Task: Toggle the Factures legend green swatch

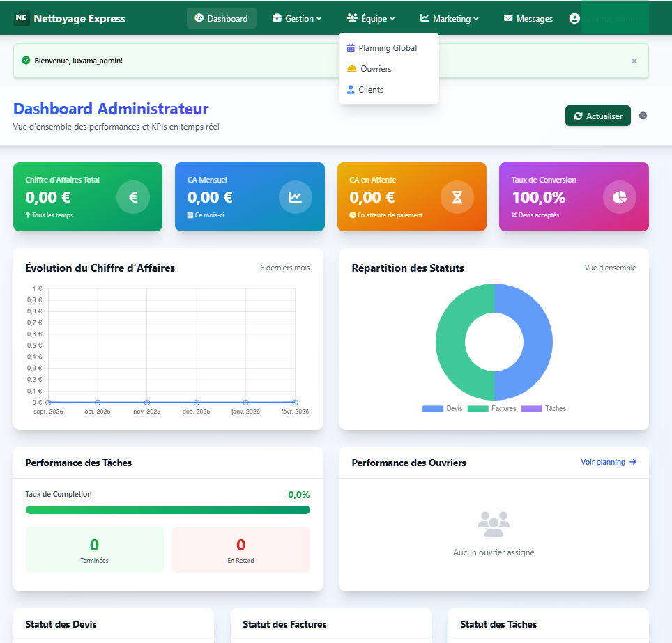Action: click(478, 409)
